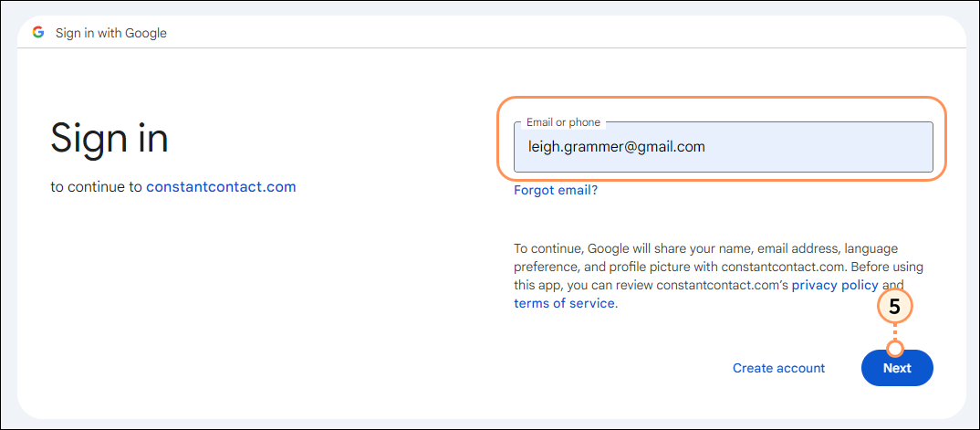Click the Create account link
Image resolution: width=980 pixels, height=430 pixels.
778,368
